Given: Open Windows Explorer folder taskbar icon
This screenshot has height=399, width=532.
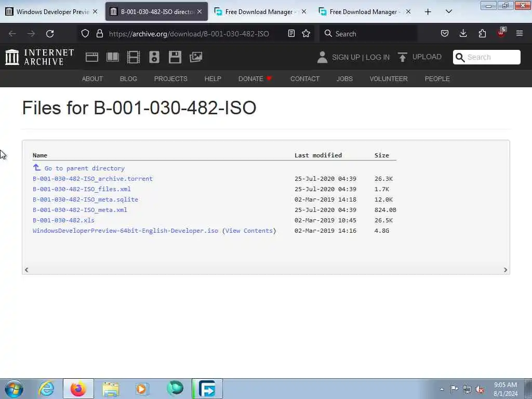Looking at the screenshot, I should tap(111, 389).
